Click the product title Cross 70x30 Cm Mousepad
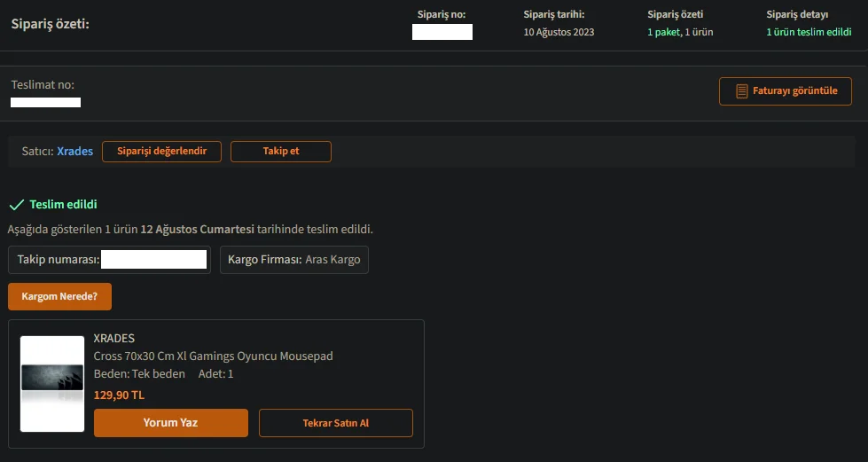 pyautogui.click(x=213, y=356)
